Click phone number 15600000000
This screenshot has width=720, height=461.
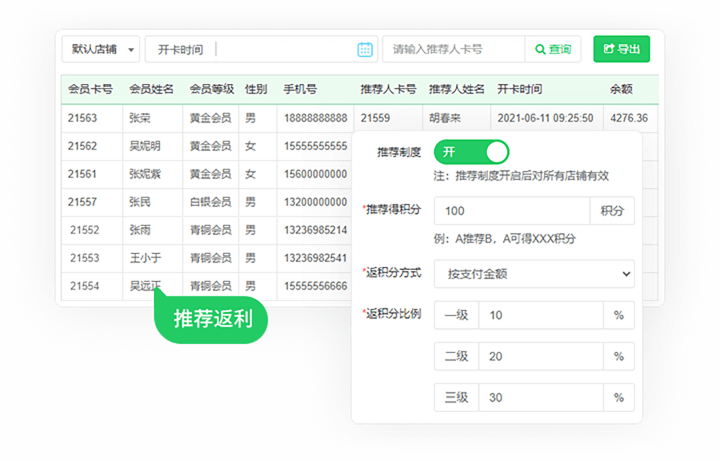[x=315, y=174]
